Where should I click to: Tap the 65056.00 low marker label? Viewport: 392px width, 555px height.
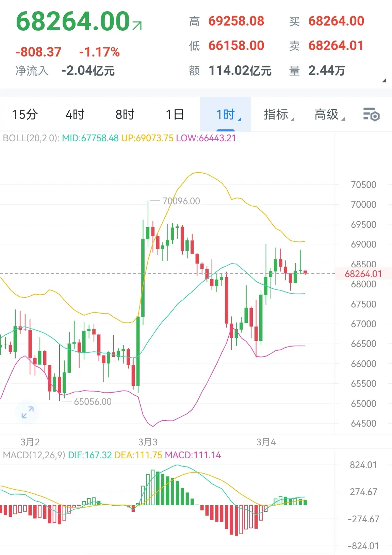[93, 402]
